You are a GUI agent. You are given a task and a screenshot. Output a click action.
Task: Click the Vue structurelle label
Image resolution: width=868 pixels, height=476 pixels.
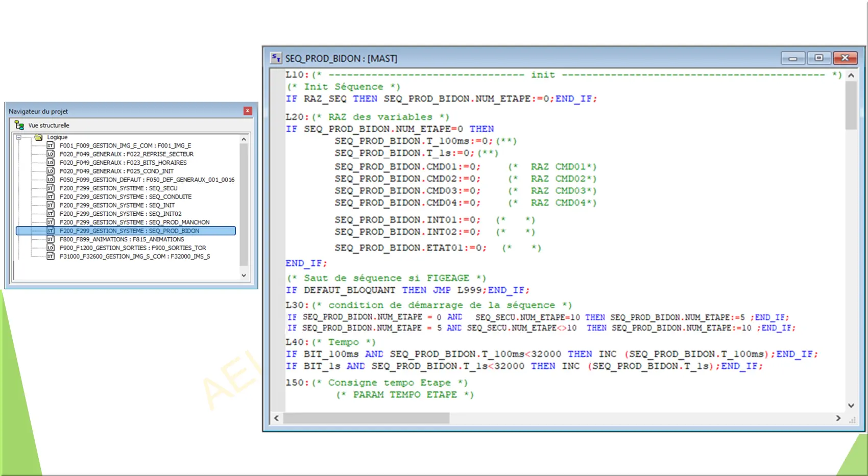[49, 125]
